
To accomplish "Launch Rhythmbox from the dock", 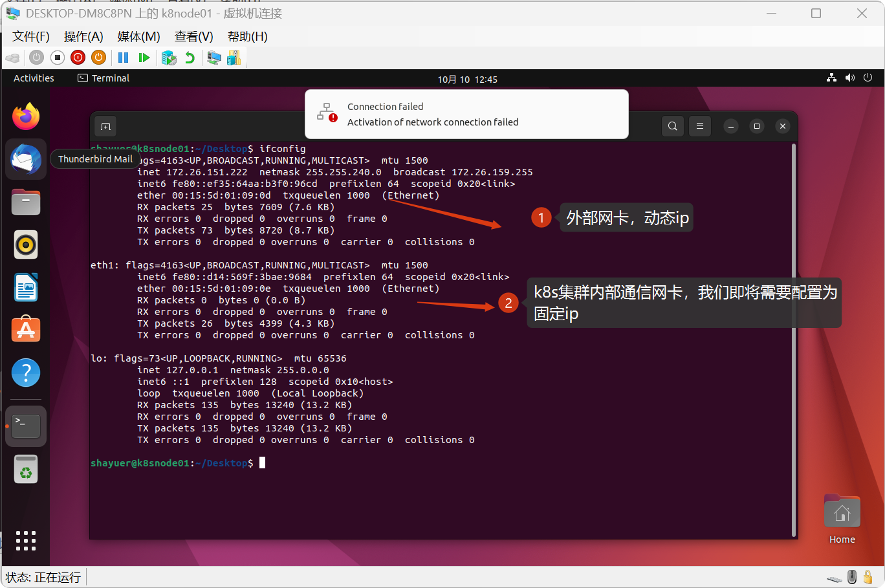I will (x=26, y=245).
